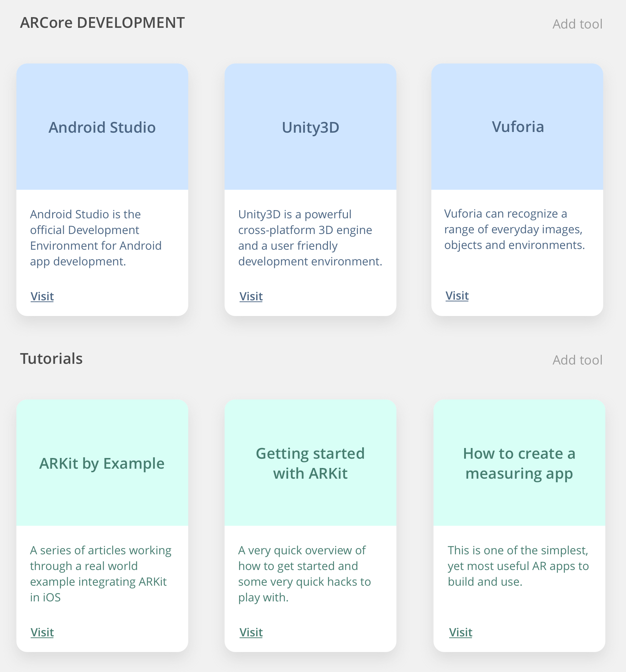Select Getting started with ARKit card header
This screenshot has height=672, width=626.
[311, 463]
